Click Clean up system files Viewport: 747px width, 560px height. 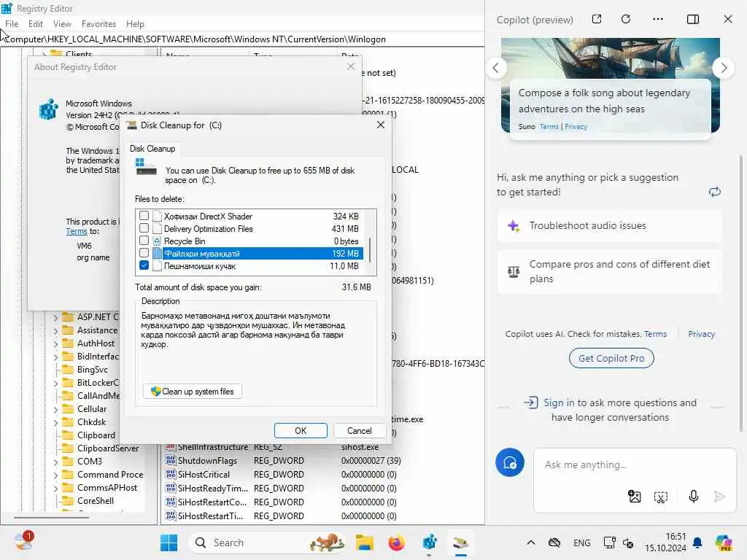[x=193, y=392]
